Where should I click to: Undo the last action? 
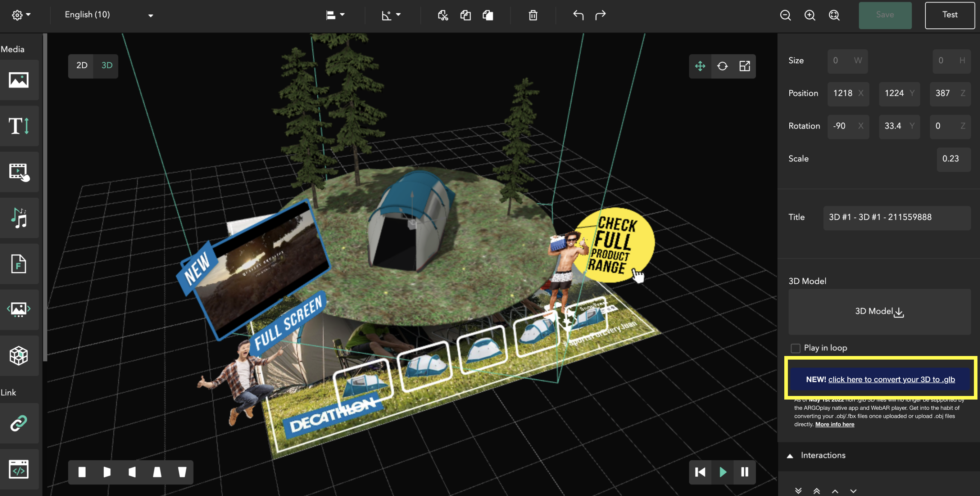(578, 15)
